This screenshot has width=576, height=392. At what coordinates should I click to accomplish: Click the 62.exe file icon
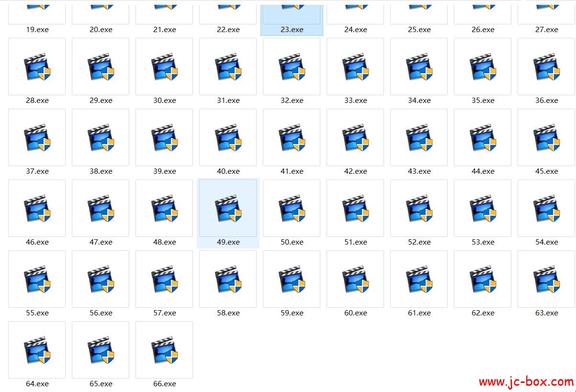[483, 279]
